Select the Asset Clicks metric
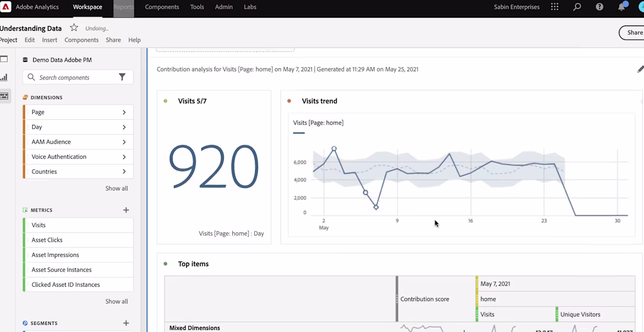Screen dimensions: 644x332 pos(78,240)
